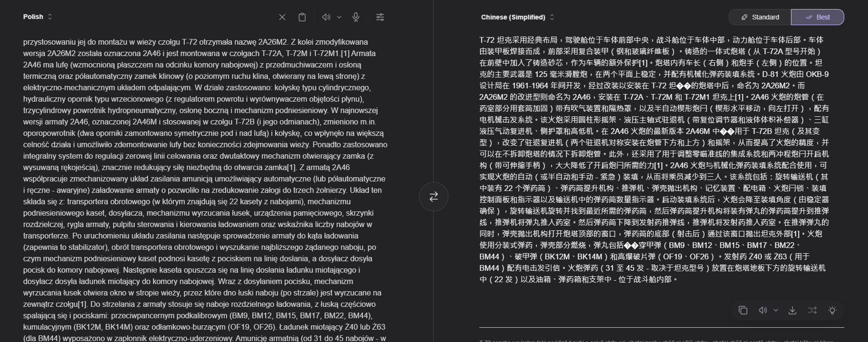Image resolution: width=868 pixels, height=342 pixels.
Task: Swap source and target languages
Action: tap(433, 197)
